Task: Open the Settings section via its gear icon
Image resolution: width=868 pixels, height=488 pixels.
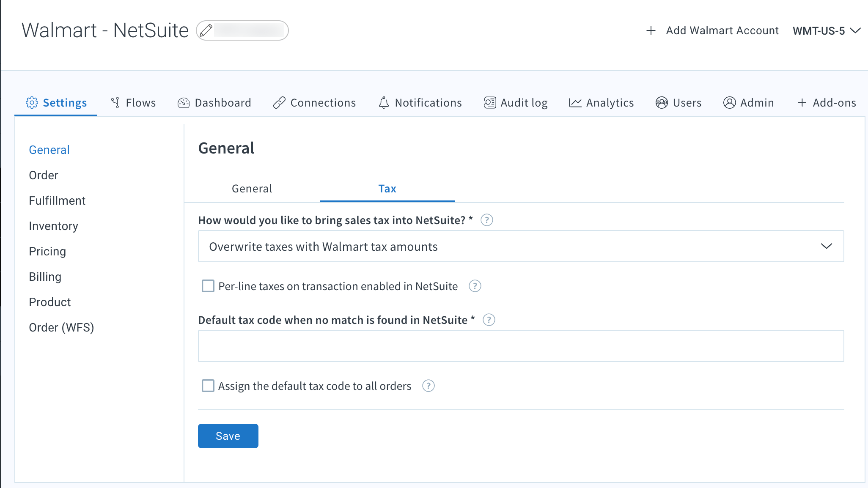Action: (x=32, y=102)
